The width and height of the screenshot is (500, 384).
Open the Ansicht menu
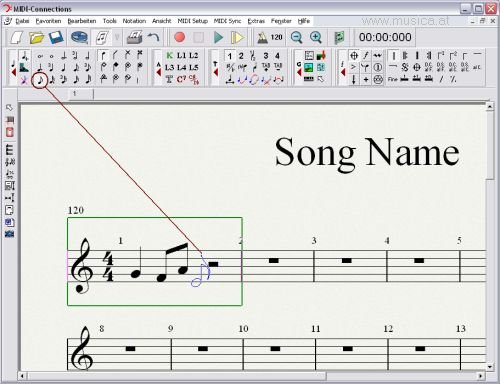[162, 21]
